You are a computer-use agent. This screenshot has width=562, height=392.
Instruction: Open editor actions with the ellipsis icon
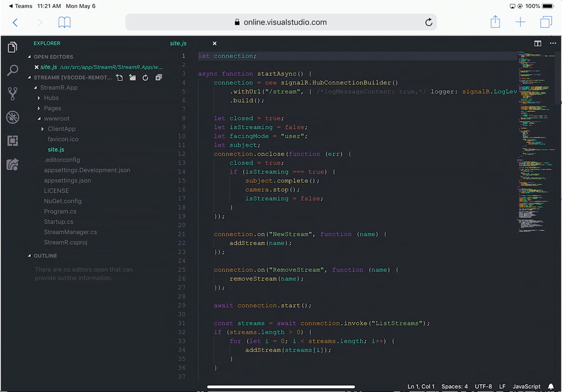(553, 43)
